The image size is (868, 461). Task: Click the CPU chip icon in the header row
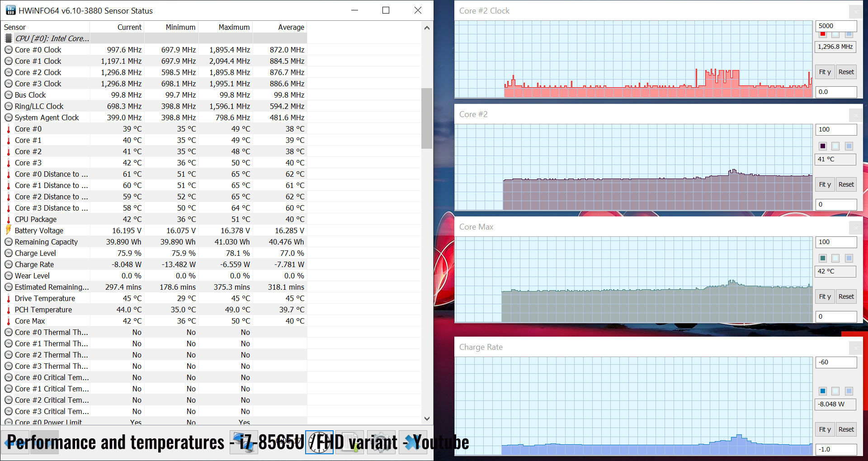[x=9, y=38]
